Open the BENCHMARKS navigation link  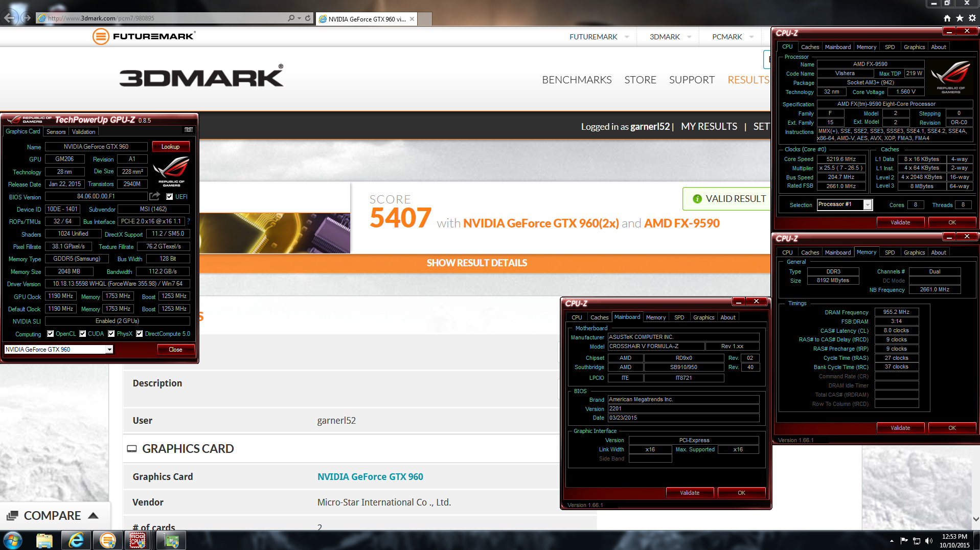[577, 80]
